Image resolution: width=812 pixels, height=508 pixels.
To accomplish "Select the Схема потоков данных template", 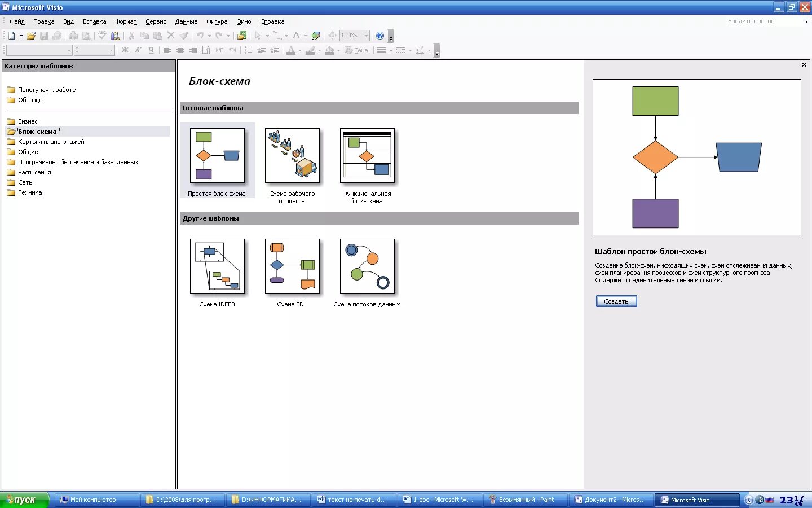I will (367, 266).
